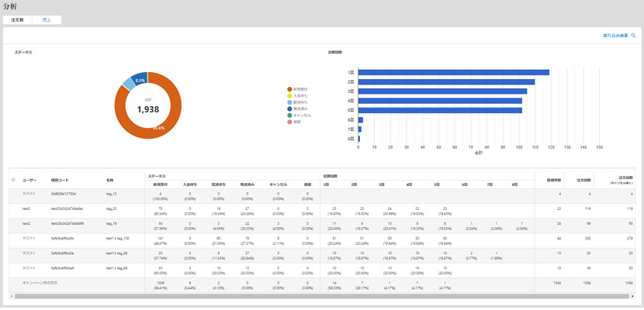This screenshot has height=310, width=644.
Task: Toggle the pink 保留 legend marker
Action: [289, 122]
